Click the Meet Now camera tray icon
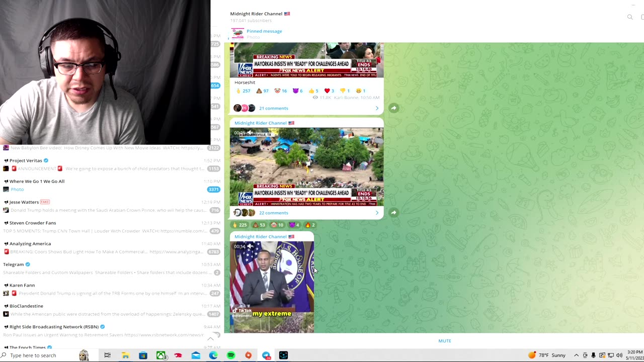Image resolution: width=644 pixels, height=362 pixels. click(585, 355)
